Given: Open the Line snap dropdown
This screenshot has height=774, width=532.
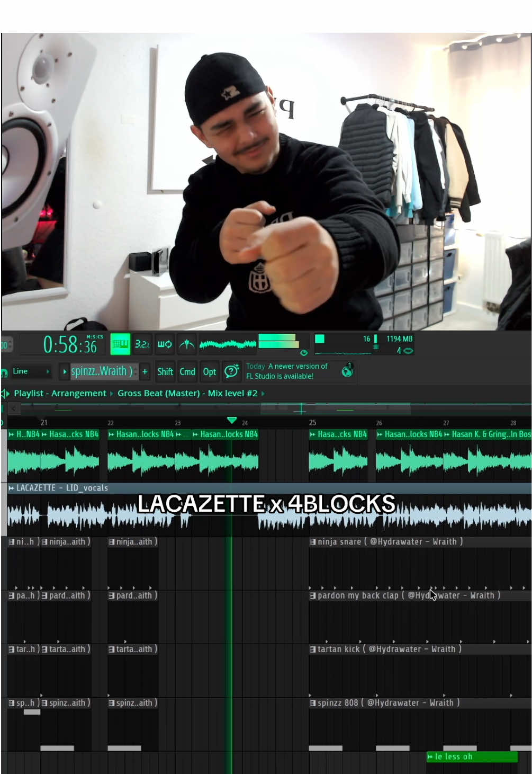Looking at the screenshot, I should pos(31,371).
